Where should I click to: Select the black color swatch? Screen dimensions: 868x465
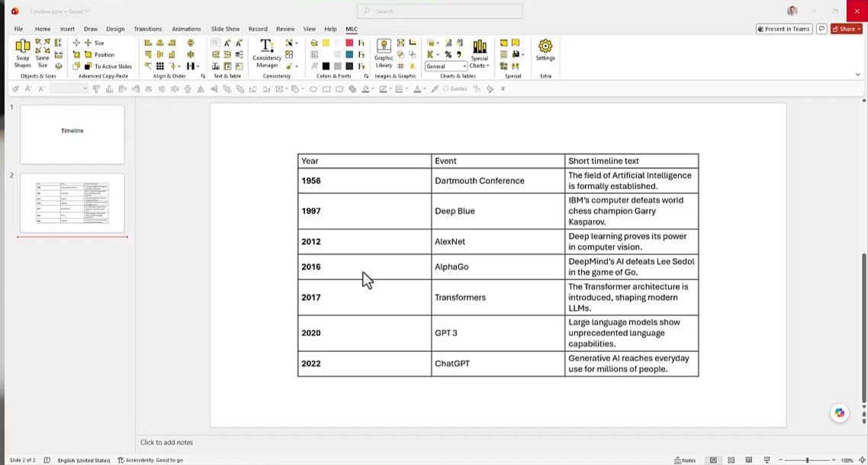pos(326,66)
